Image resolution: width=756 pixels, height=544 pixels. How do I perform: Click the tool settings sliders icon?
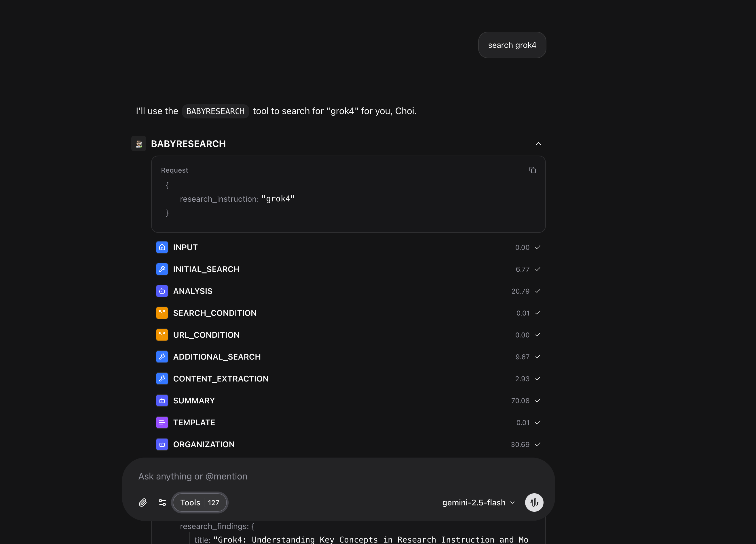(162, 502)
